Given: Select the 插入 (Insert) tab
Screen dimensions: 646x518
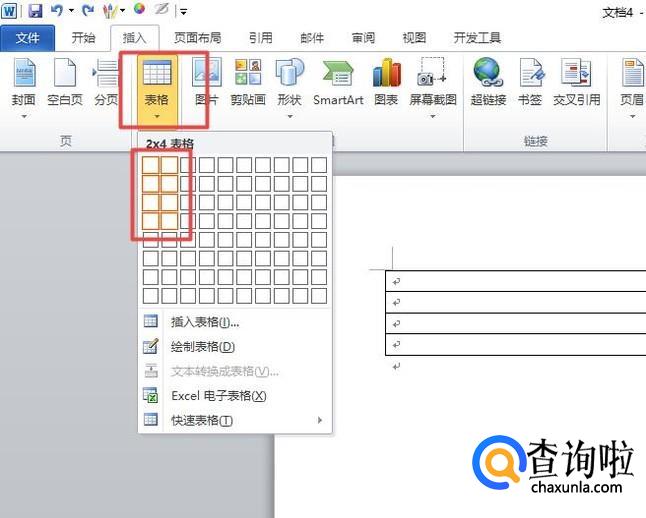Looking at the screenshot, I should click(135, 38).
